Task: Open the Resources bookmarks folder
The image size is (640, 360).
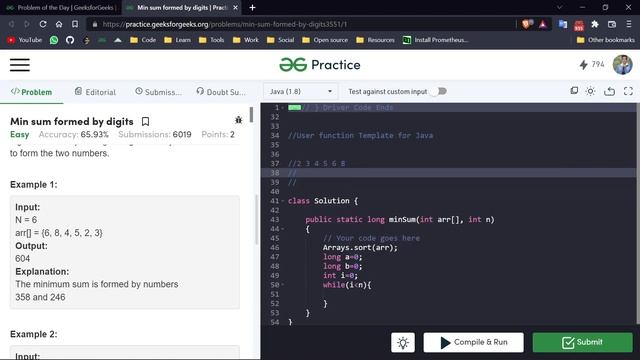Action: (x=376, y=40)
